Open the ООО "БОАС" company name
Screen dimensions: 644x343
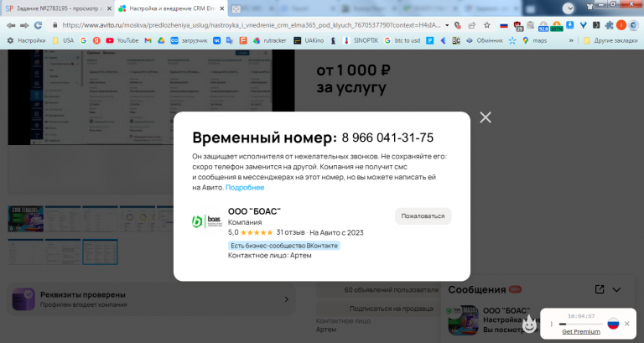click(x=254, y=211)
